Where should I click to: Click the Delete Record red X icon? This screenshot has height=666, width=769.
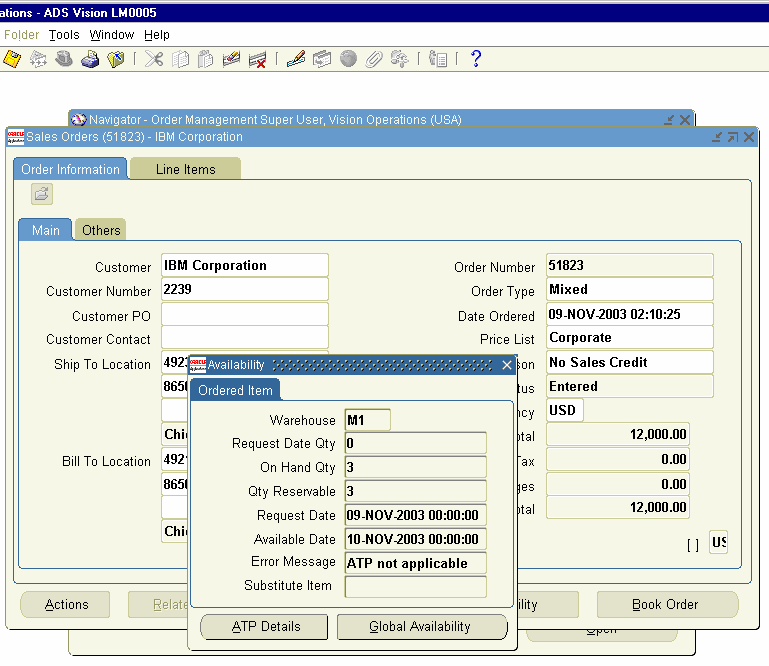coord(257,59)
